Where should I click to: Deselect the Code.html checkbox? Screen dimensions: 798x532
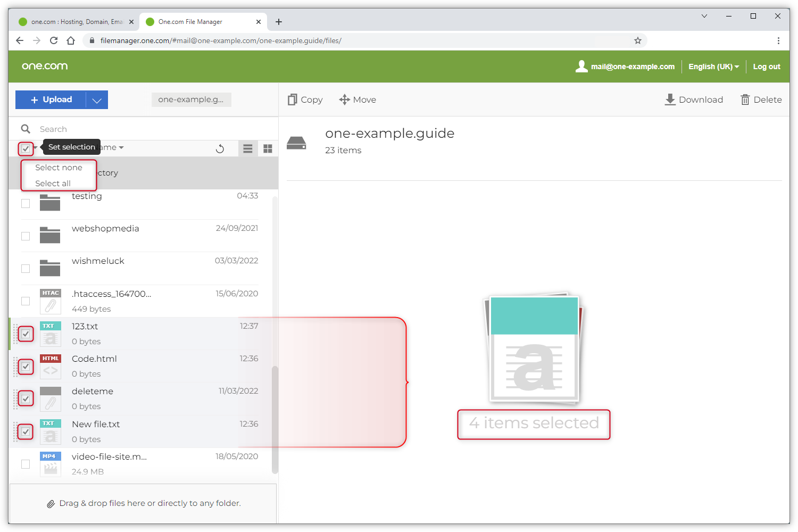(26, 367)
